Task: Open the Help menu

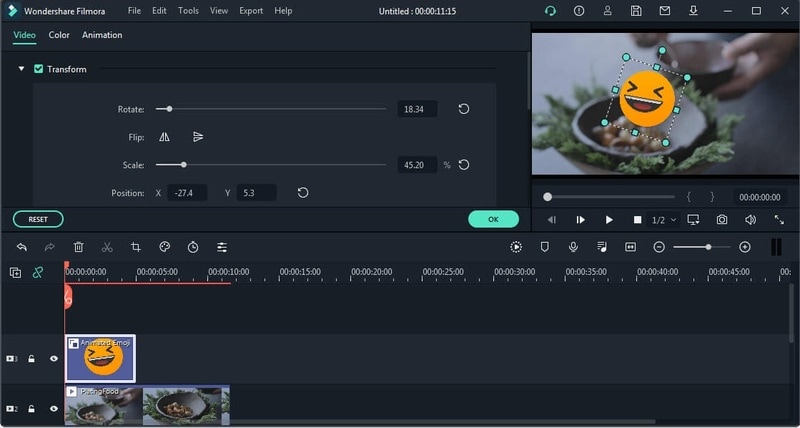Action: [x=283, y=11]
